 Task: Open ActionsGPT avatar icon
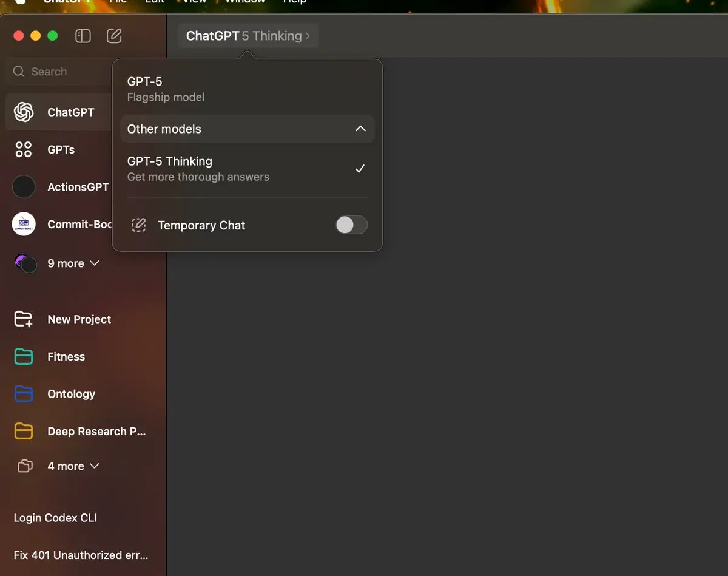click(x=24, y=187)
